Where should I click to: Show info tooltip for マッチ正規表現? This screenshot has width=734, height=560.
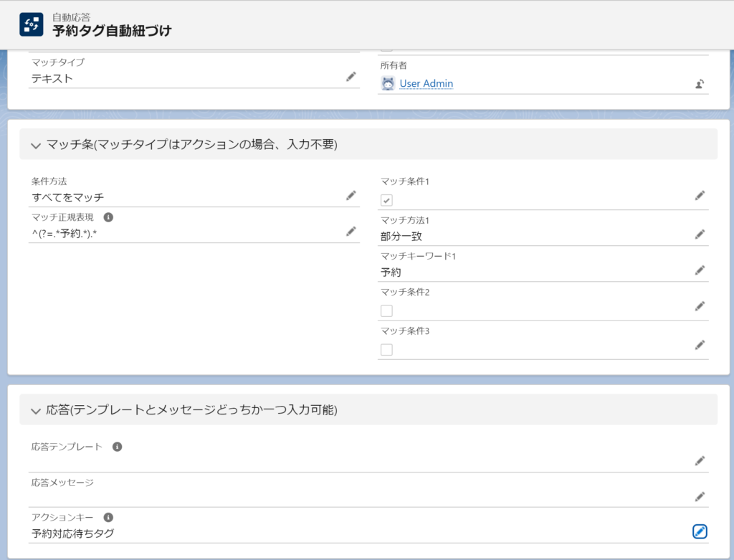(x=108, y=217)
